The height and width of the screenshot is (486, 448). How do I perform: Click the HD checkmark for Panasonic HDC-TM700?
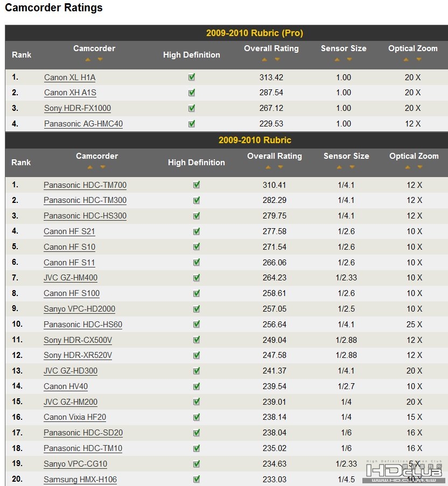click(196, 185)
